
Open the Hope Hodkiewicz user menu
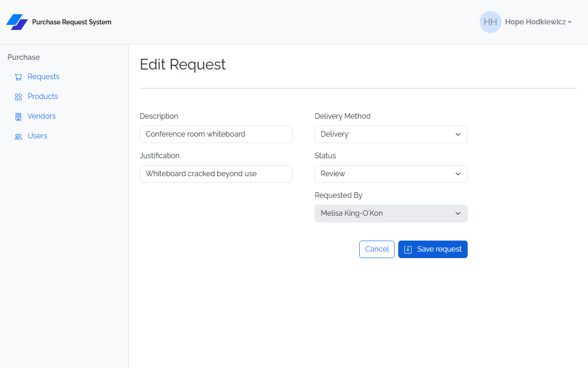click(538, 22)
